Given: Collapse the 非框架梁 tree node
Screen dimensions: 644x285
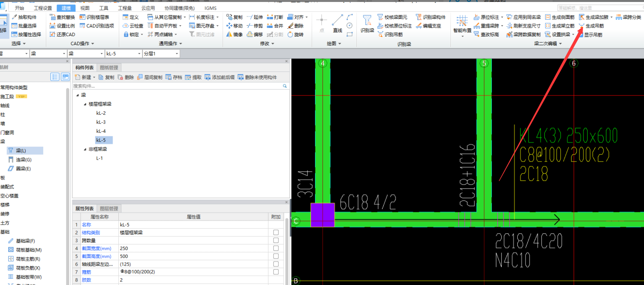Looking at the screenshot, I should (x=85, y=149).
